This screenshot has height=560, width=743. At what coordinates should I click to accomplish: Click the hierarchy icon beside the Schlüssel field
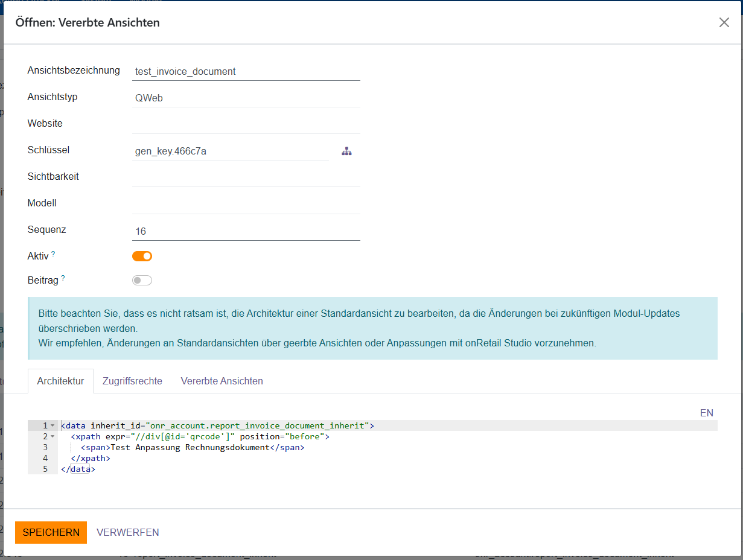click(346, 151)
